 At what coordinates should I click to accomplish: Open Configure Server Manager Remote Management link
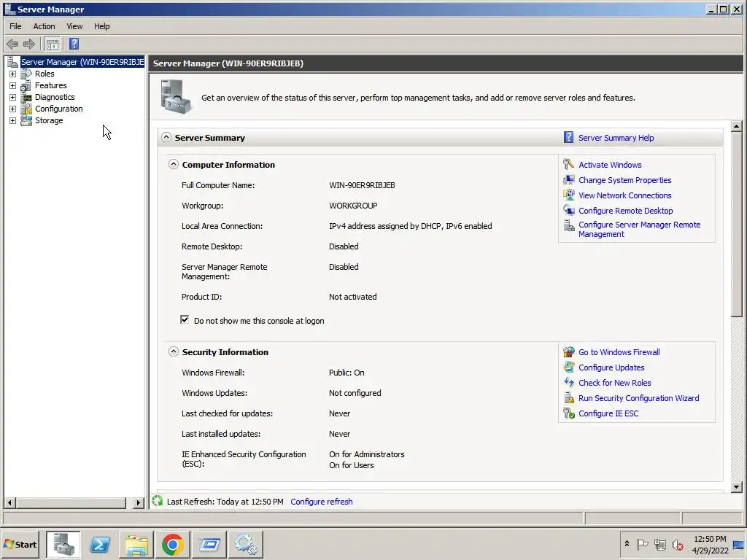pos(639,229)
